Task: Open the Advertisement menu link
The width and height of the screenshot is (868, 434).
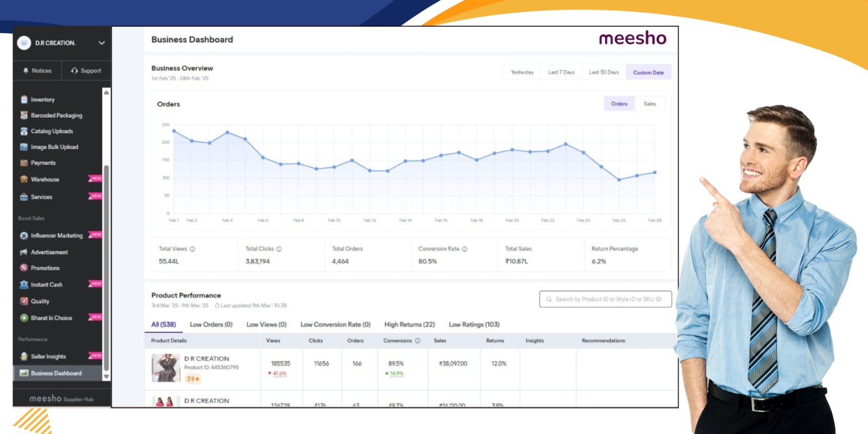Action: (x=49, y=252)
